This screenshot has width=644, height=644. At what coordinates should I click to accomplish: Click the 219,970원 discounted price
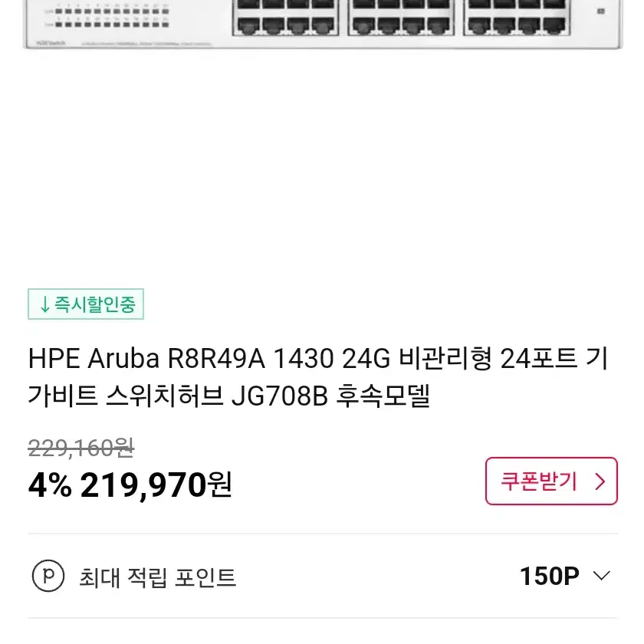click(156, 485)
